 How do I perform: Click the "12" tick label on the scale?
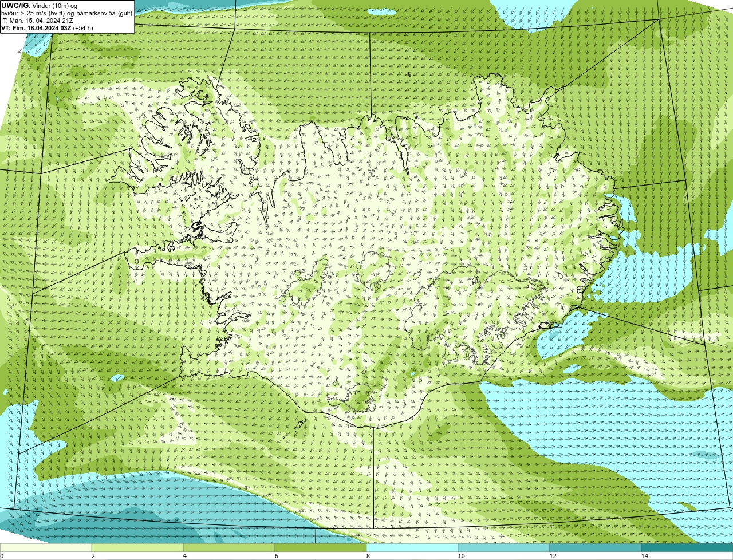[553, 556]
